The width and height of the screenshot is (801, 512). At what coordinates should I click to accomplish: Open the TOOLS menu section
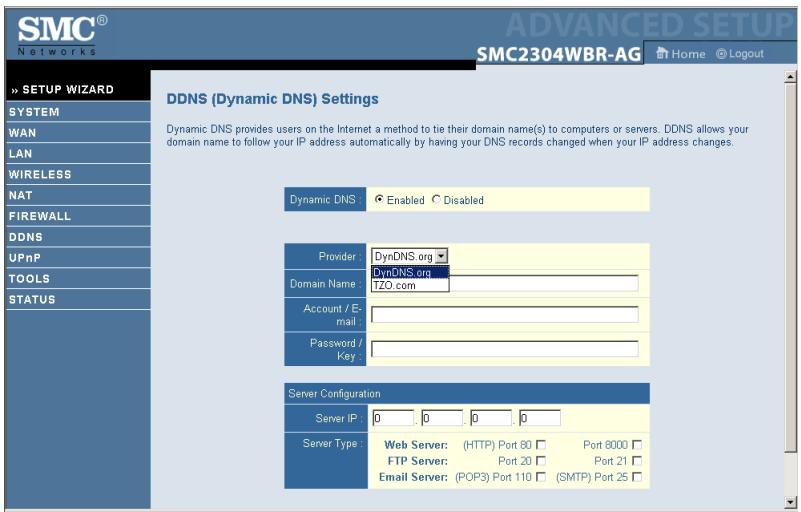(x=78, y=279)
